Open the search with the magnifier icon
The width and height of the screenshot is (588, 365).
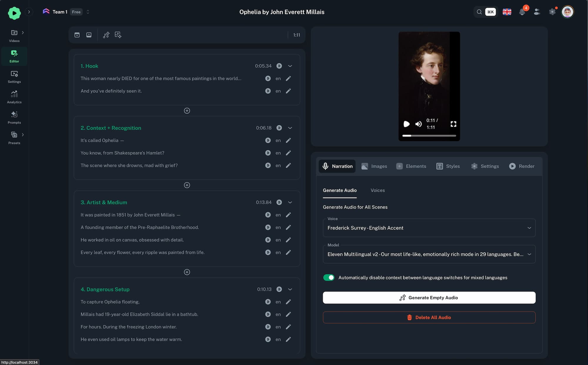(479, 12)
